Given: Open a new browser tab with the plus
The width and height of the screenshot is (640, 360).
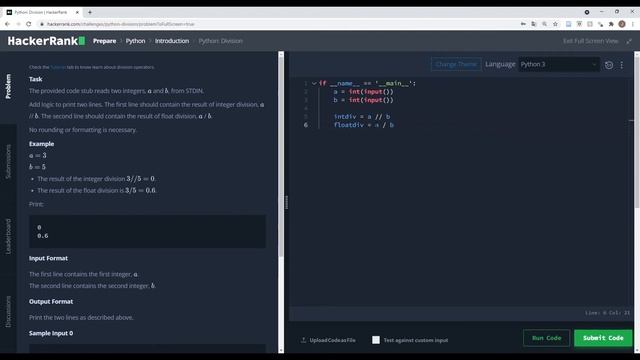Looking at the screenshot, I should pos(90,12).
